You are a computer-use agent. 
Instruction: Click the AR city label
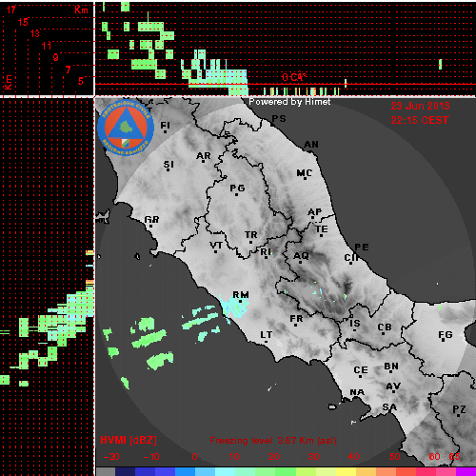[204, 156]
